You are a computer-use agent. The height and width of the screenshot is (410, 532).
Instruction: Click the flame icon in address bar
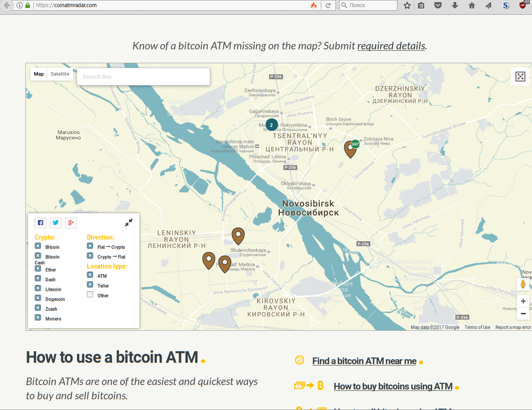click(x=314, y=5)
